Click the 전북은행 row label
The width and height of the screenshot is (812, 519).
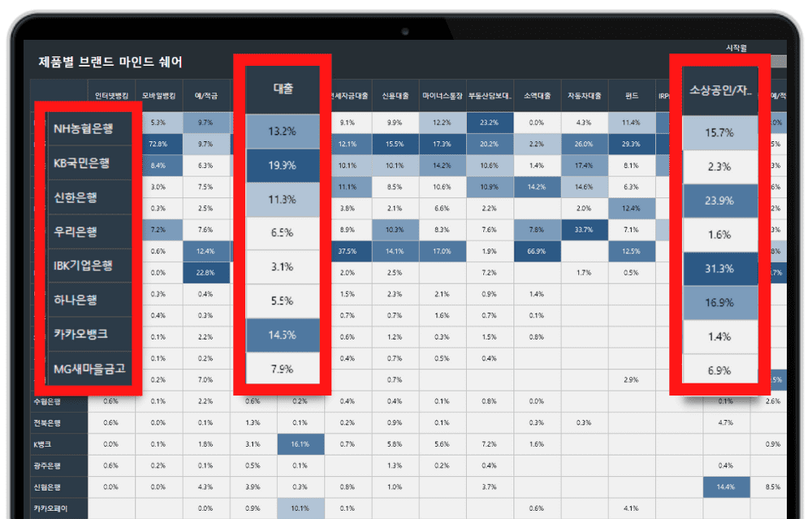59,422
